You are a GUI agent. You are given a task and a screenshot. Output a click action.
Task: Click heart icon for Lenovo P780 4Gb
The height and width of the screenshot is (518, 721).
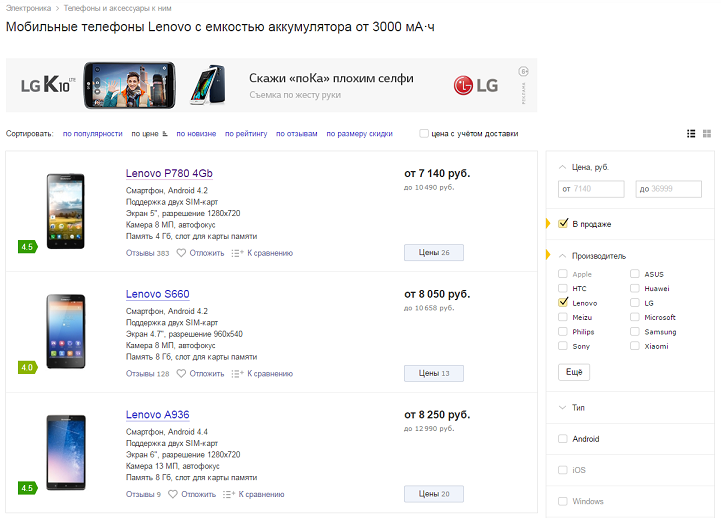(x=181, y=253)
